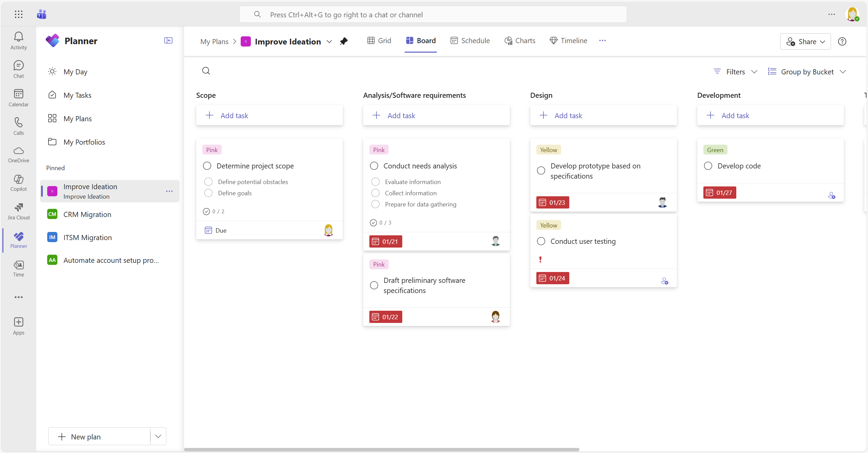Expand the Group by Bucket dropdown
The image size is (868, 453).
[x=807, y=72]
